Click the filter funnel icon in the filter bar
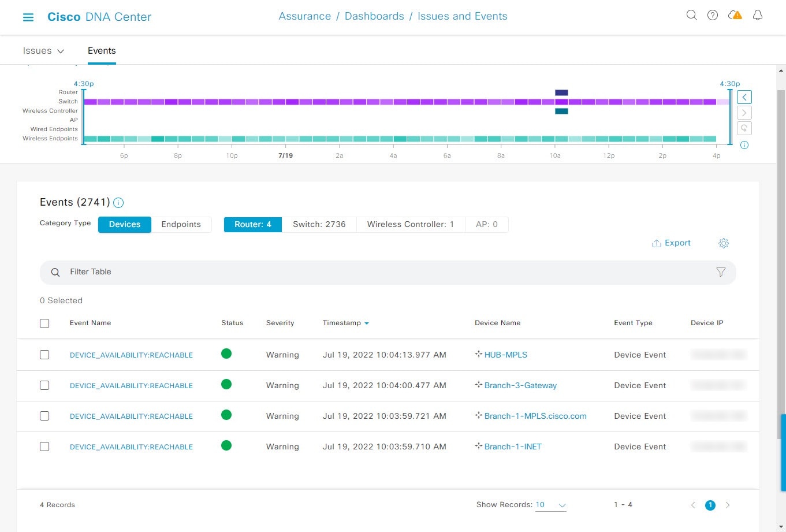Image resolution: width=786 pixels, height=532 pixels. click(x=720, y=271)
